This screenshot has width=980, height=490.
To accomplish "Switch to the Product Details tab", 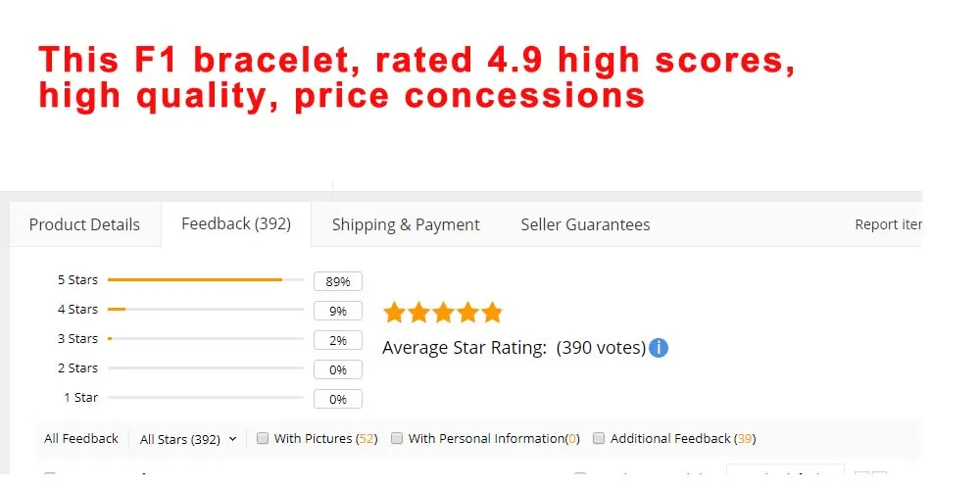I will pos(84,224).
